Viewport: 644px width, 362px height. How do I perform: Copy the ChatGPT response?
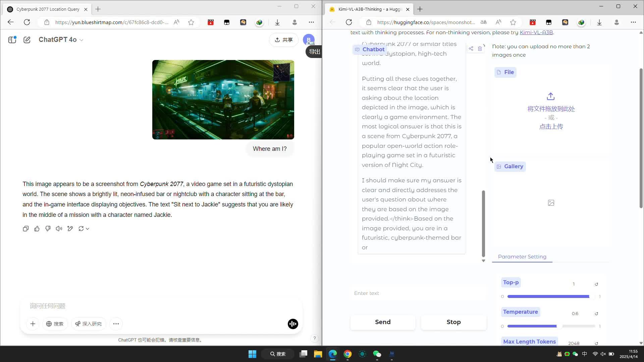[25, 229]
